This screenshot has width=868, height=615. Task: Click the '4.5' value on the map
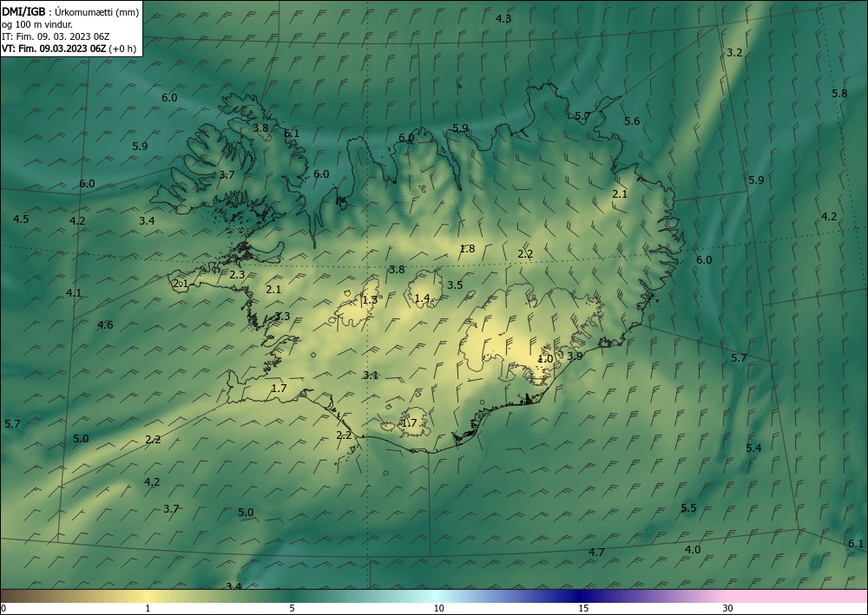(x=21, y=219)
